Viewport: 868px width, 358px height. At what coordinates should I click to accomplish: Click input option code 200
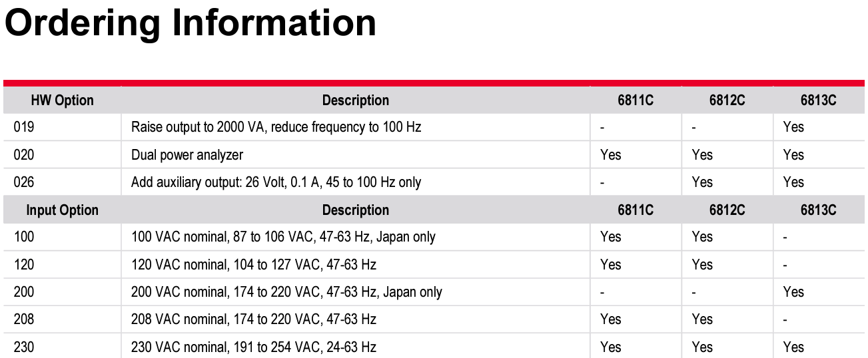pos(23,292)
